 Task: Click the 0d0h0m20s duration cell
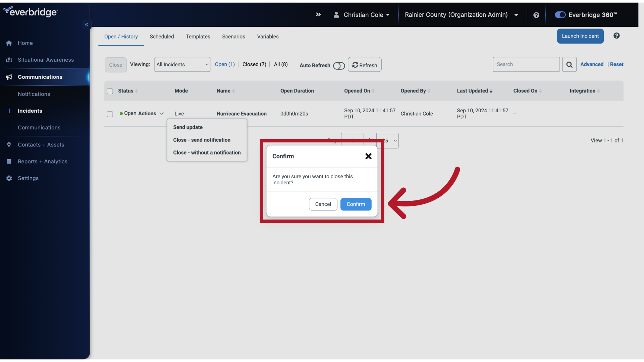coord(294,114)
